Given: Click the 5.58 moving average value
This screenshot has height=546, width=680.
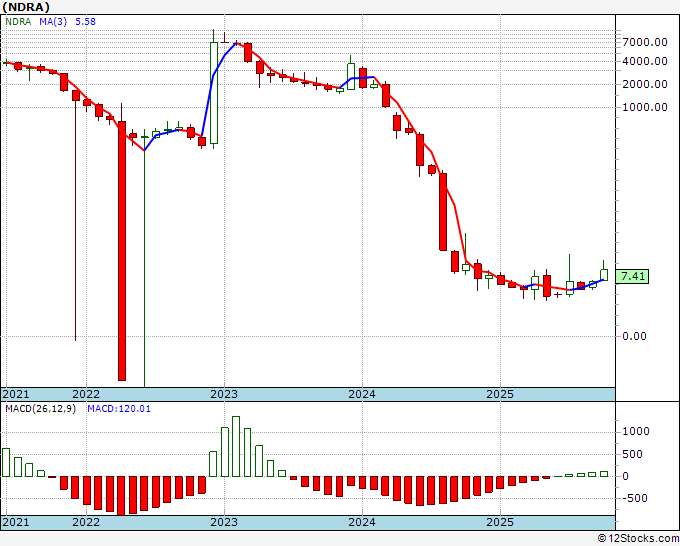Looking at the screenshot, I should coord(85,22).
